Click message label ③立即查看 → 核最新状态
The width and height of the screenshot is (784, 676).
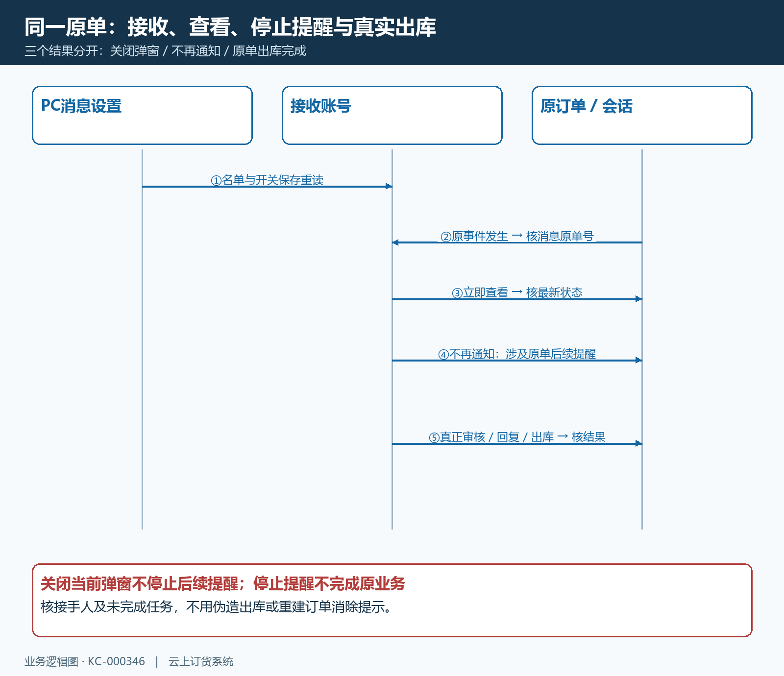click(517, 293)
